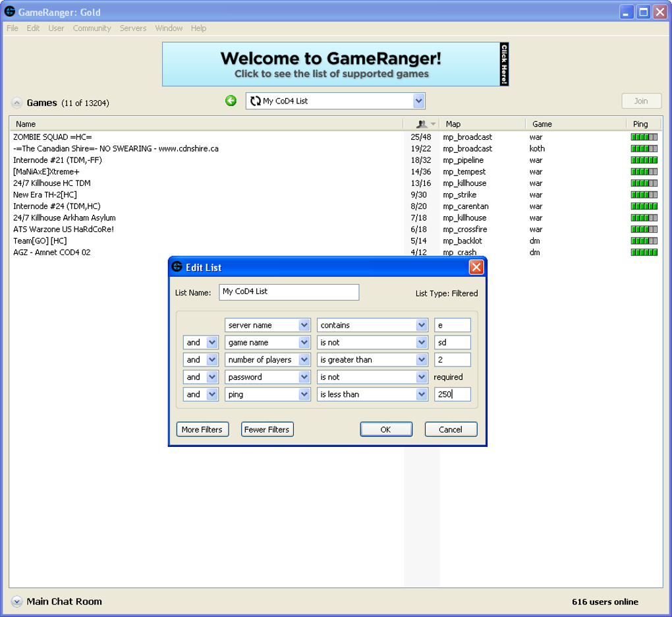Open the Edit menu

33,28
